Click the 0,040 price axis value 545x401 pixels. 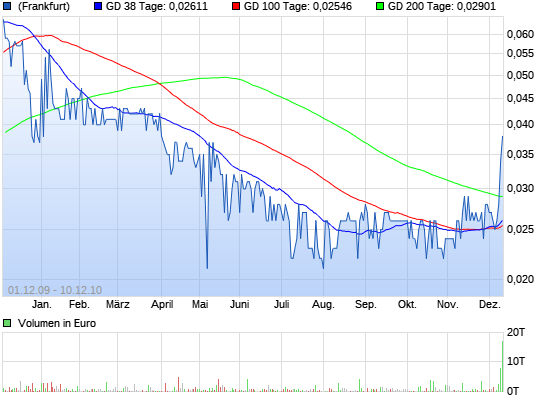click(x=520, y=124)
